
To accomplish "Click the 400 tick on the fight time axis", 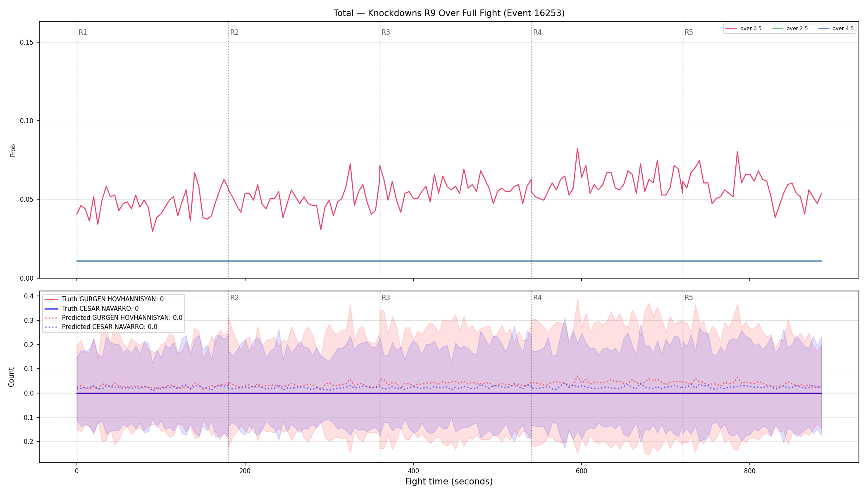I will 413,471.
